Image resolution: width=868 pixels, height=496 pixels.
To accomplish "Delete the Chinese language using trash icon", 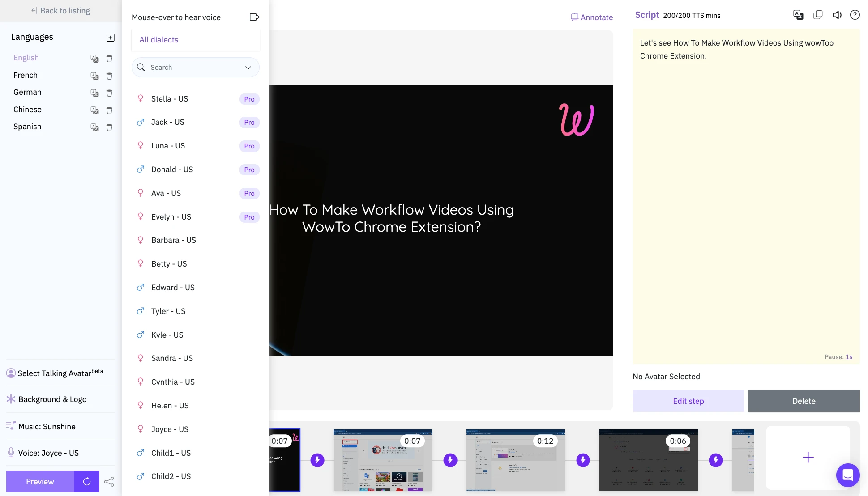I will [109, 110].
